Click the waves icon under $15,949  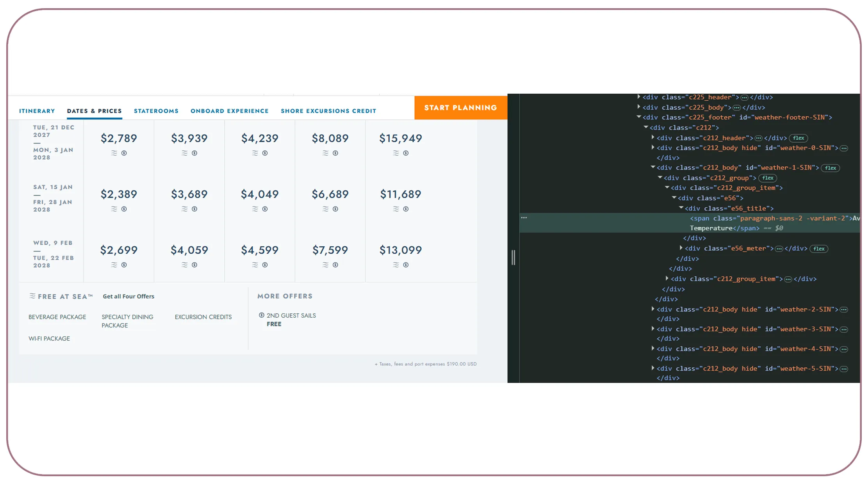click(396, 153)
